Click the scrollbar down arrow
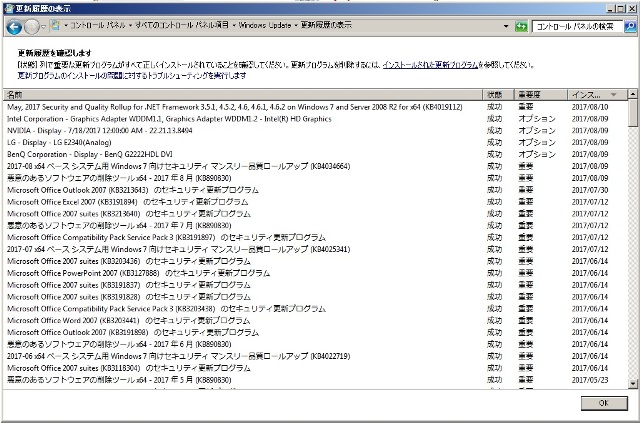 pos(632,383)
